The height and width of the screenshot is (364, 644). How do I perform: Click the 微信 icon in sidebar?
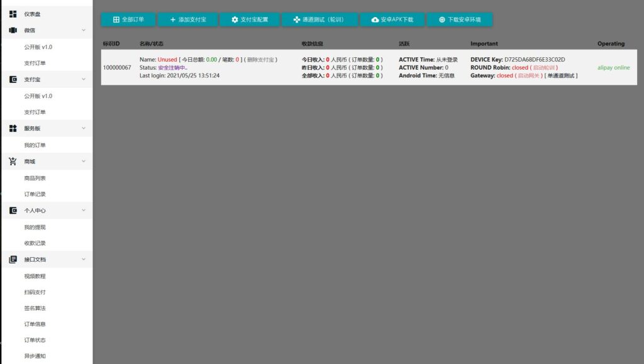[x=13, y=30]
